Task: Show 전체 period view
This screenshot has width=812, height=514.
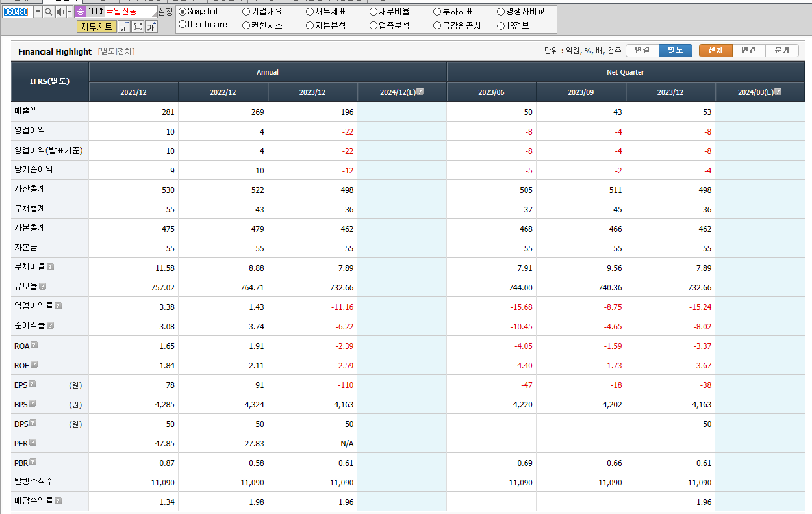Action: point(715,51)
